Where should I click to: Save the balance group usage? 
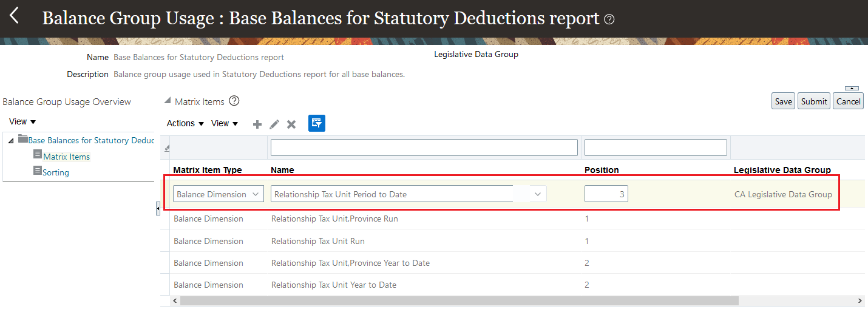tap(783, 101)
